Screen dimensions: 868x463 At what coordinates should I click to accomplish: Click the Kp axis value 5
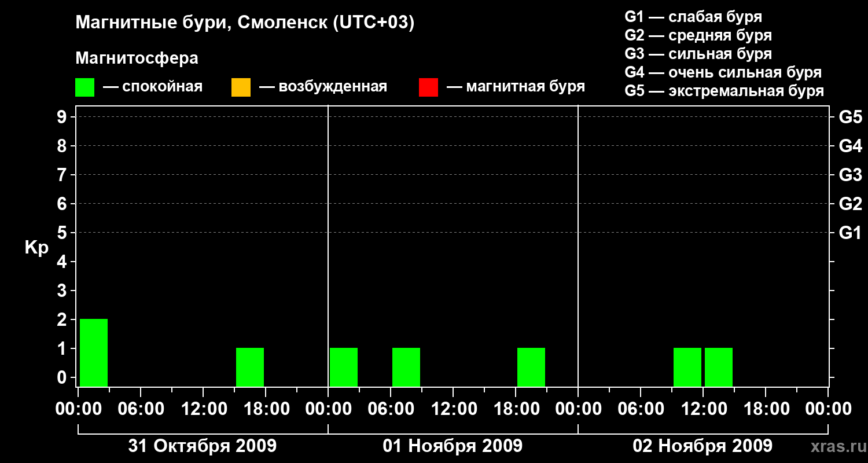pos(63,233)
